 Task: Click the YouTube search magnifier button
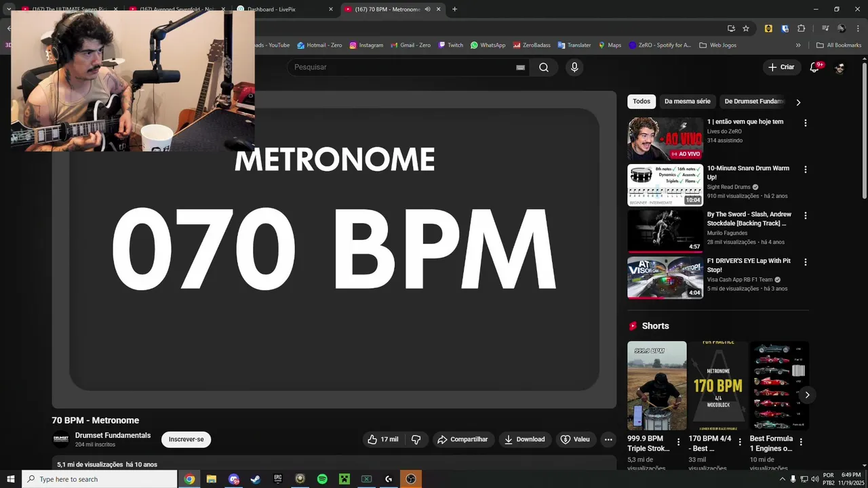click(544, 67)
